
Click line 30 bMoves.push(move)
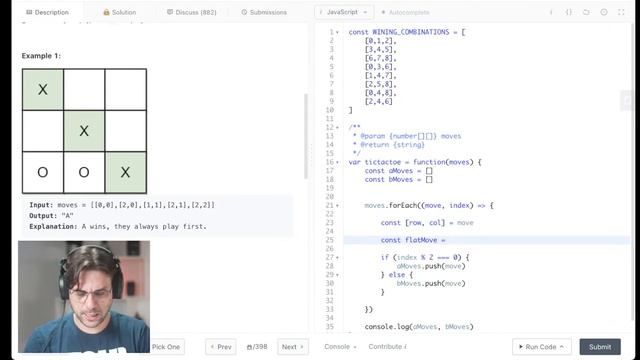coord(431,283)
